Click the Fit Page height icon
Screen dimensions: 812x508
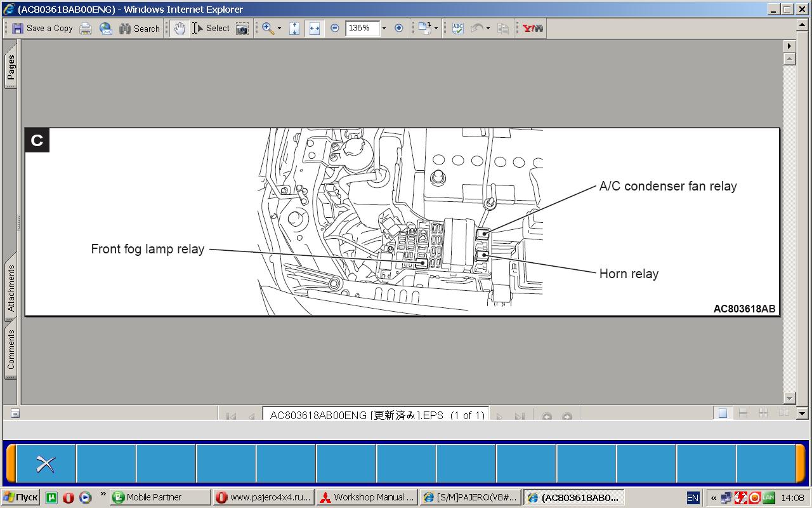(294, 28)
